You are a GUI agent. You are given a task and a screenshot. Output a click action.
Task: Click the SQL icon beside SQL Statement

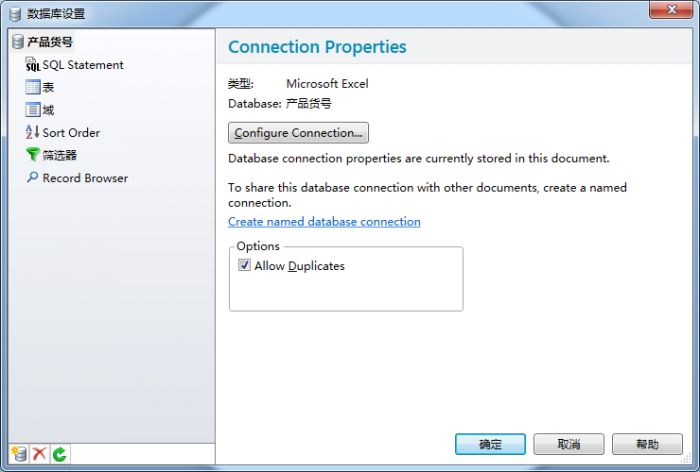pos(32,65)
